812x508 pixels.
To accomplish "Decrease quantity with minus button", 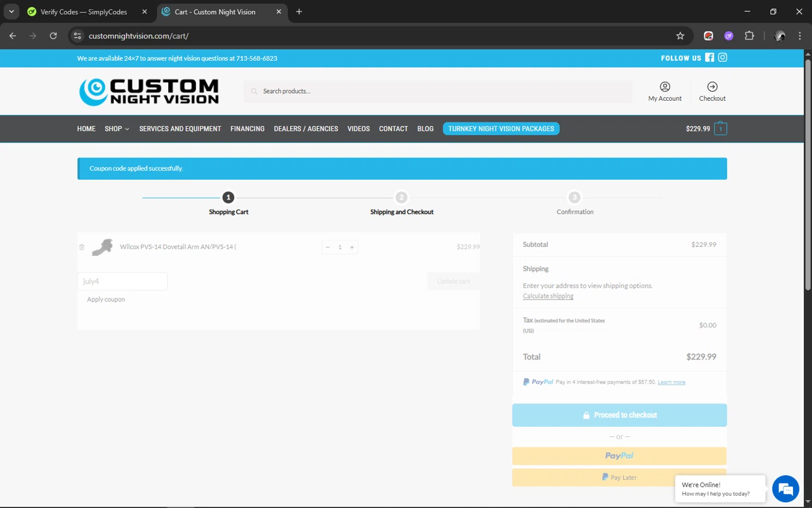I will pyautogui.click(x=328, y=248).
